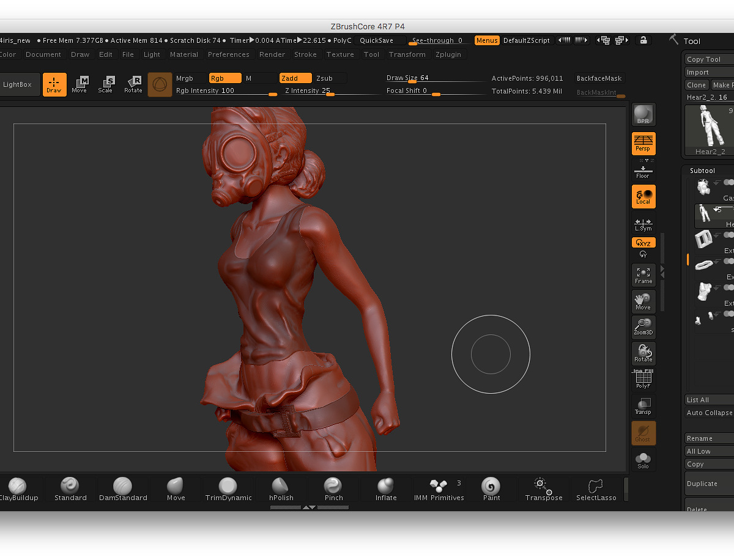
Task: Select the Pinch brush
Action: 334,489
